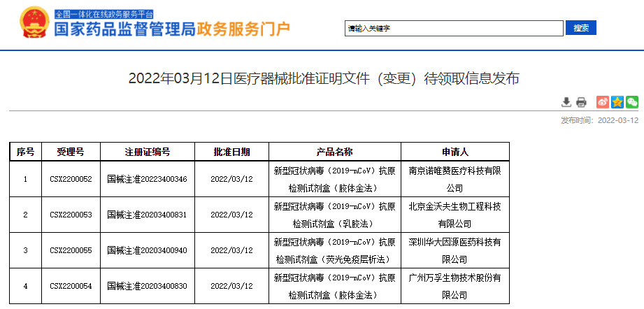Screen dimensions: 644x309
Task: Click serial number 2 cell
Action: pyautogui.click(x=25, y=215)
